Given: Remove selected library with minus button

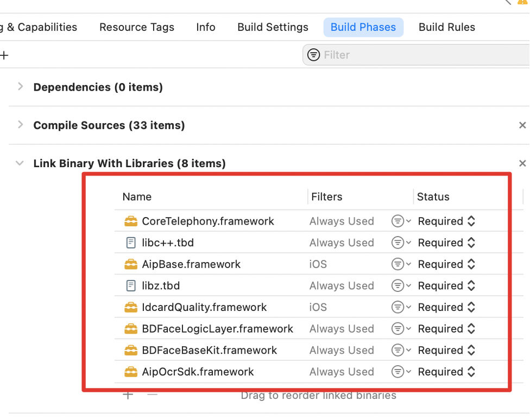Looking at the screenshot, I should click(x=153, y=394).
